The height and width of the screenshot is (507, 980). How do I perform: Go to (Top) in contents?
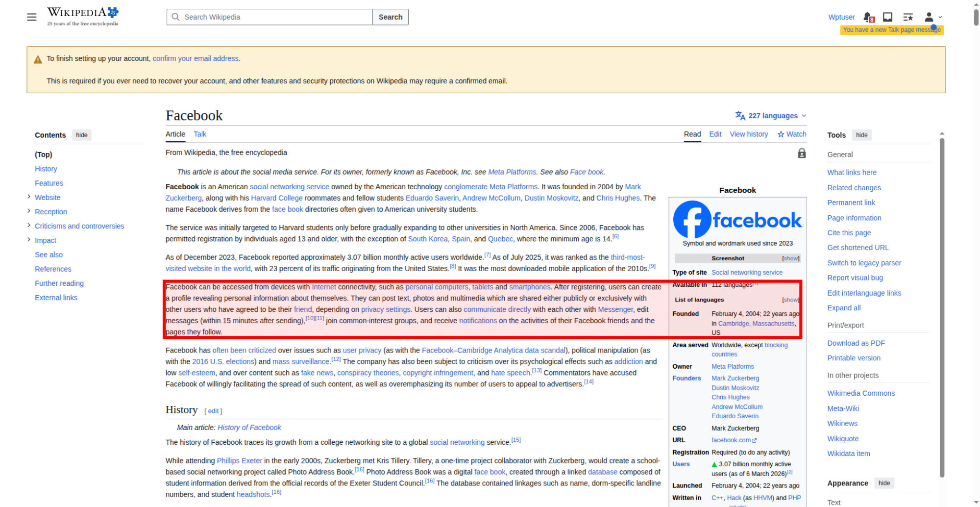[44, 154]
